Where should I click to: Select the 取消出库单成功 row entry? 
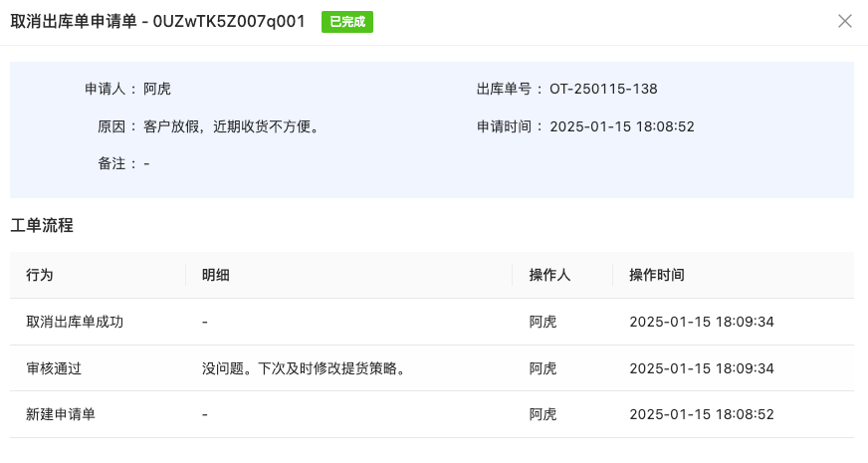click(x=75, y=322)
